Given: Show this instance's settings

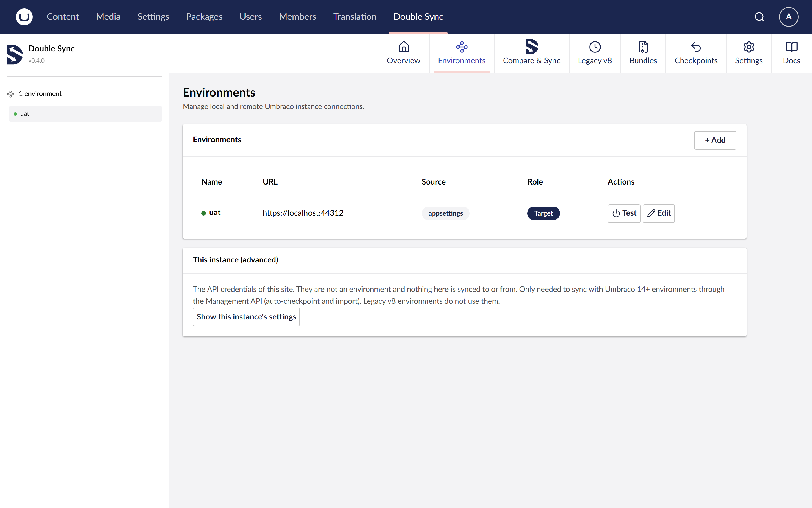Looking at the screenshot, I should [x=246, y=317].
